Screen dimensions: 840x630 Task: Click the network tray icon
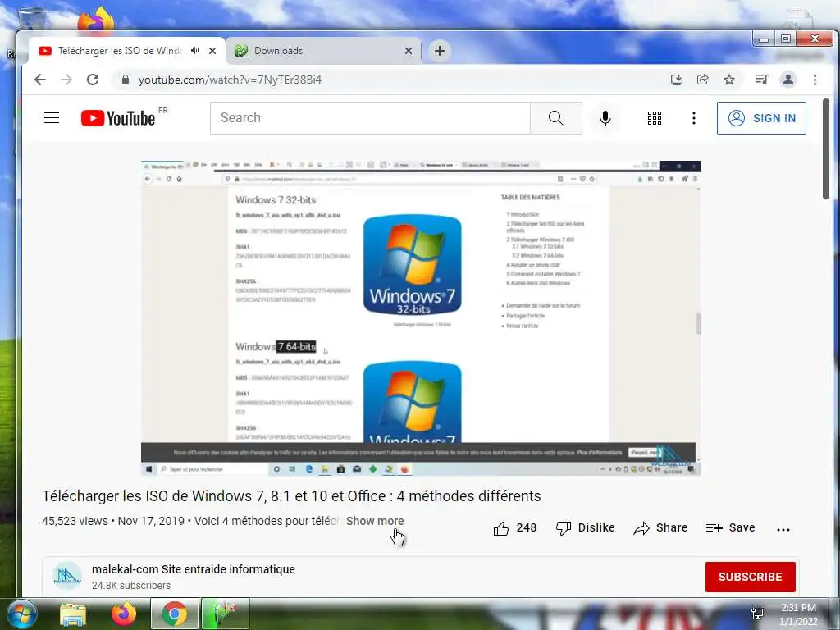(x=757, y=614)
